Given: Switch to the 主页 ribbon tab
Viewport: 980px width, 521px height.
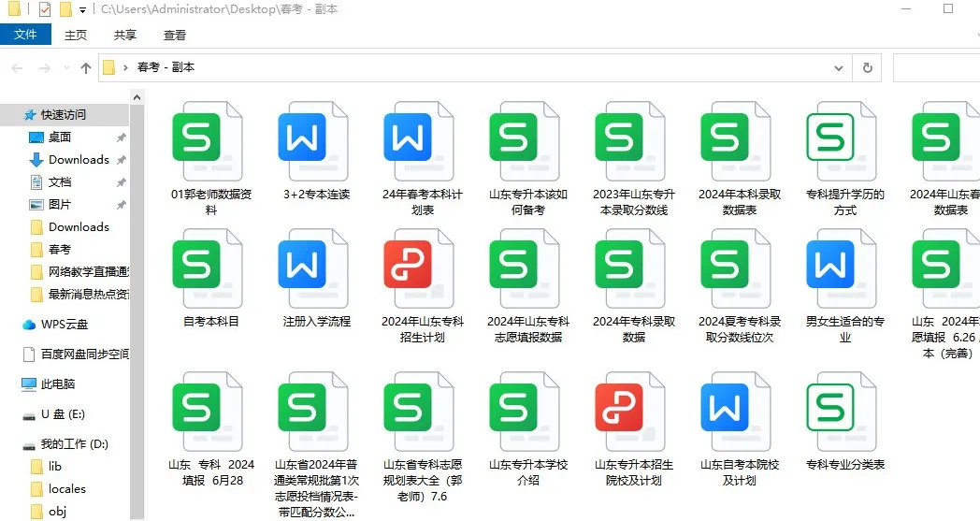Looking at the screenshot, I should point(76,35).
